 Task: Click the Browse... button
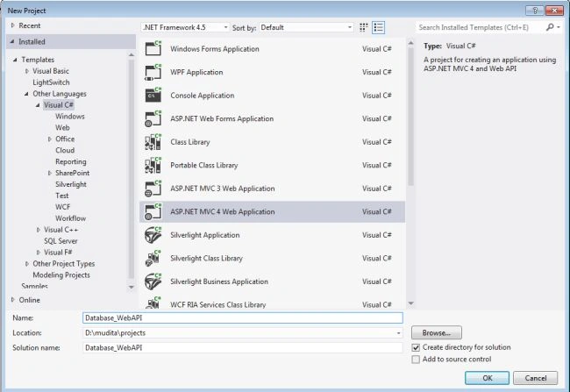(437, 332)
